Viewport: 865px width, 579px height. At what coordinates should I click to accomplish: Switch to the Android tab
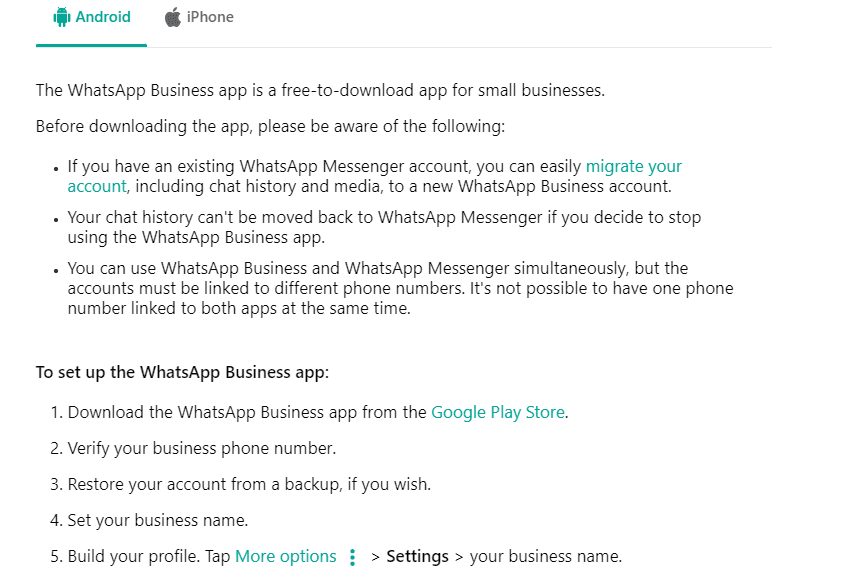[92, 17]
